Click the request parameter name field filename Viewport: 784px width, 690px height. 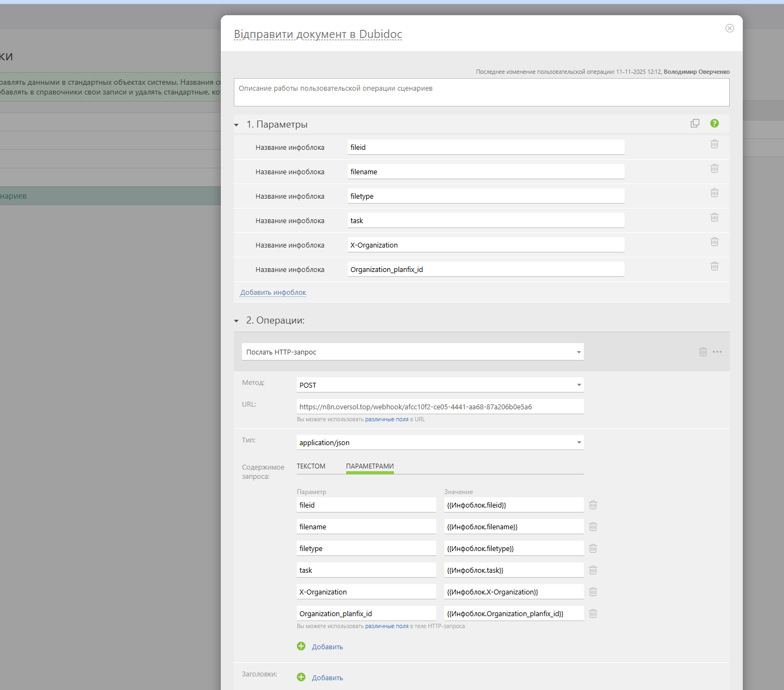366,527
